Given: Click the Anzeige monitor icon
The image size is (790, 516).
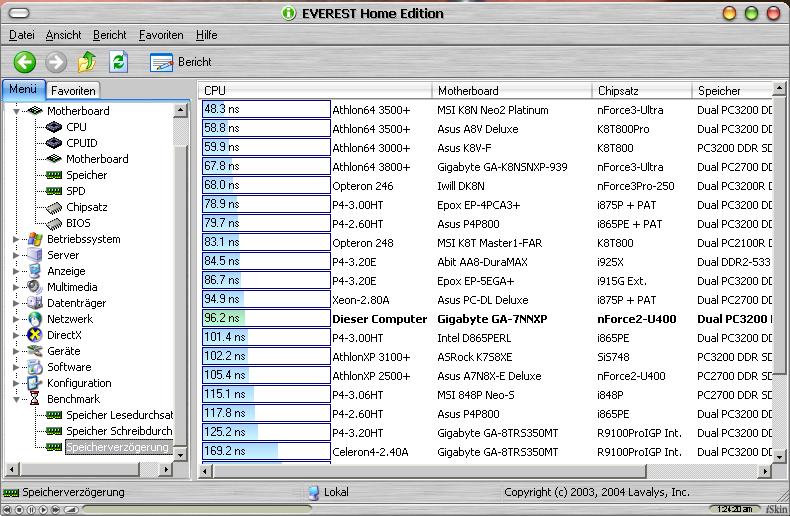Looking at the screenshot, I should tap(35, 271).
